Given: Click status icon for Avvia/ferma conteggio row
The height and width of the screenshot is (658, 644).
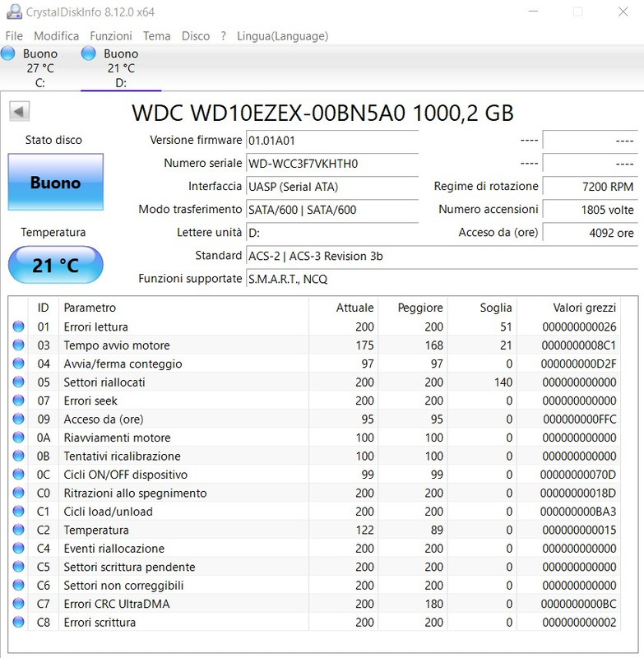Looking at the screenshot, I should coord(18,364).
